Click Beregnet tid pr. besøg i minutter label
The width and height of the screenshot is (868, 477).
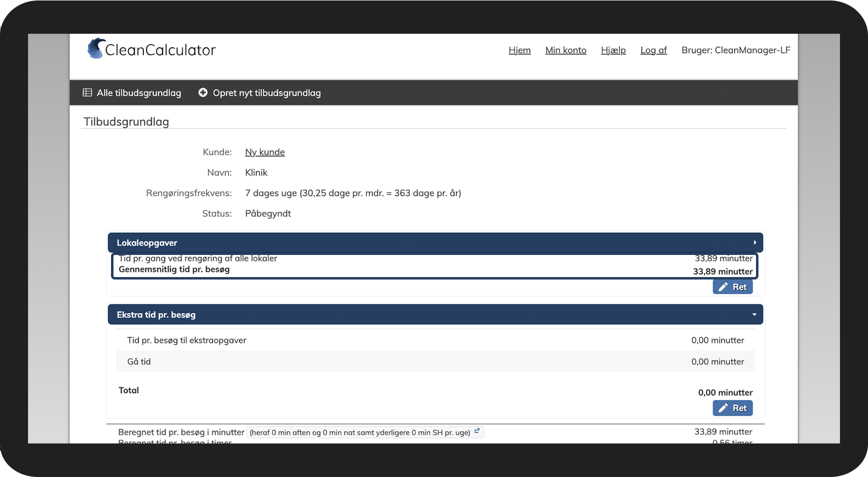pos(181,432)
